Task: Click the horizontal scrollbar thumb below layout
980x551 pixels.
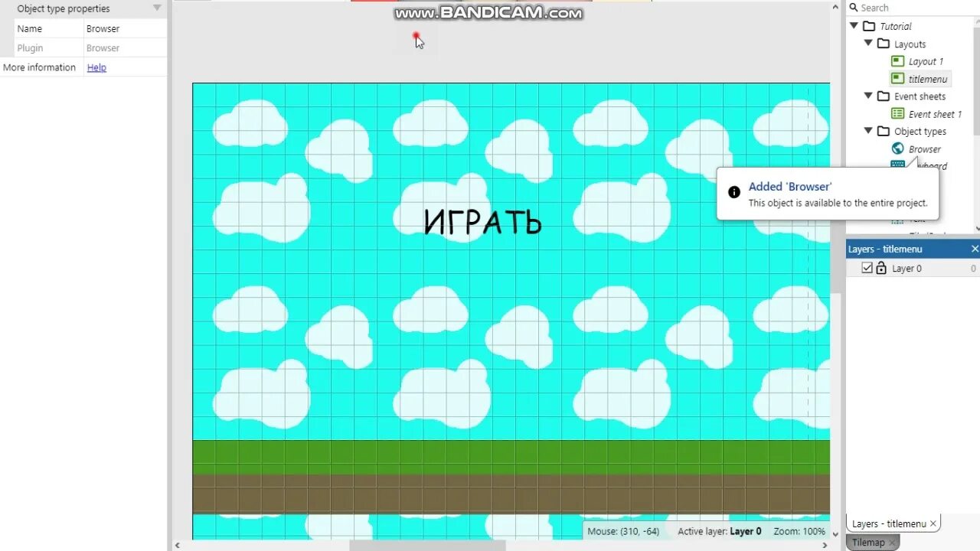Action: coord(427,546)
